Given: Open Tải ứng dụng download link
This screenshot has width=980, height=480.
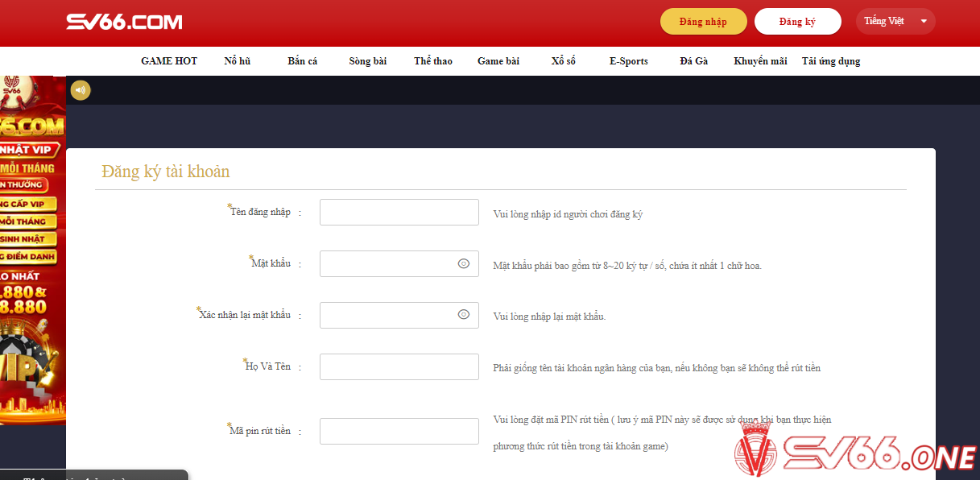Looking at the screenshot, I should [831, 61].
